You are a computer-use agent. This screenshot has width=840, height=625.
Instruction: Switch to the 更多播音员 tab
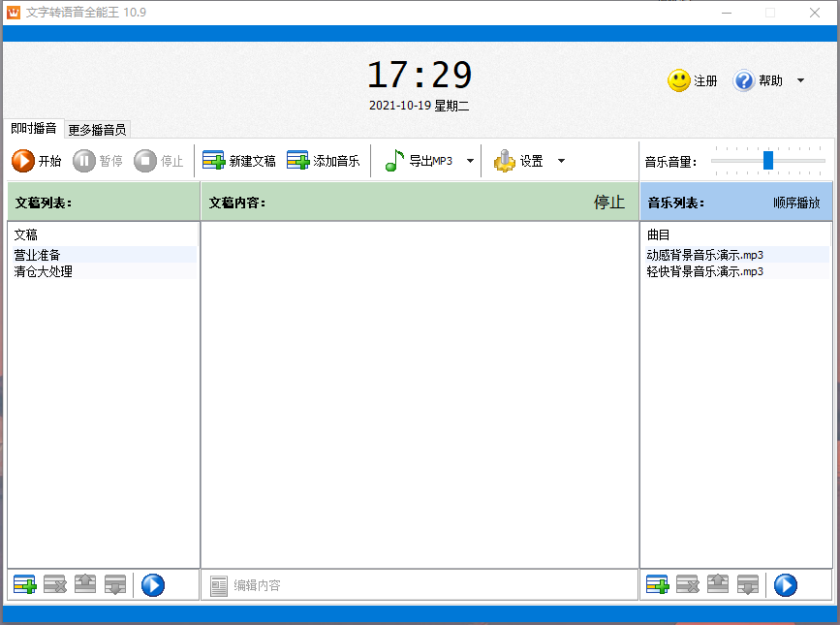click(97, 129)
